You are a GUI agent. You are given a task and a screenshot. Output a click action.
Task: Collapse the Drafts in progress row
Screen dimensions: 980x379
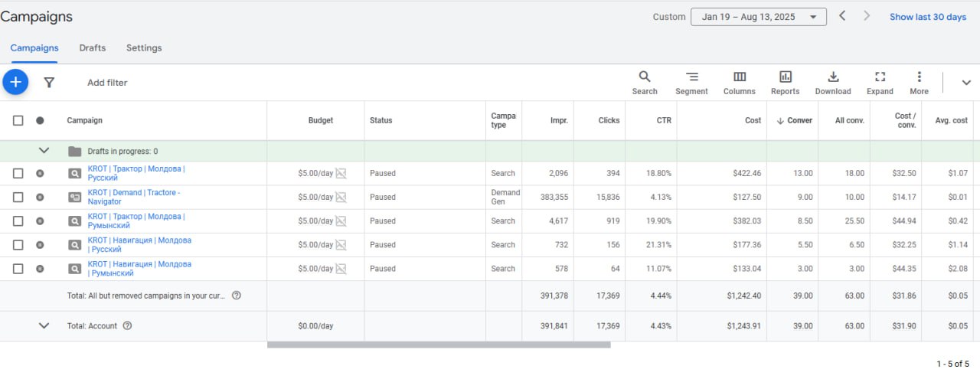coord(44,151)
